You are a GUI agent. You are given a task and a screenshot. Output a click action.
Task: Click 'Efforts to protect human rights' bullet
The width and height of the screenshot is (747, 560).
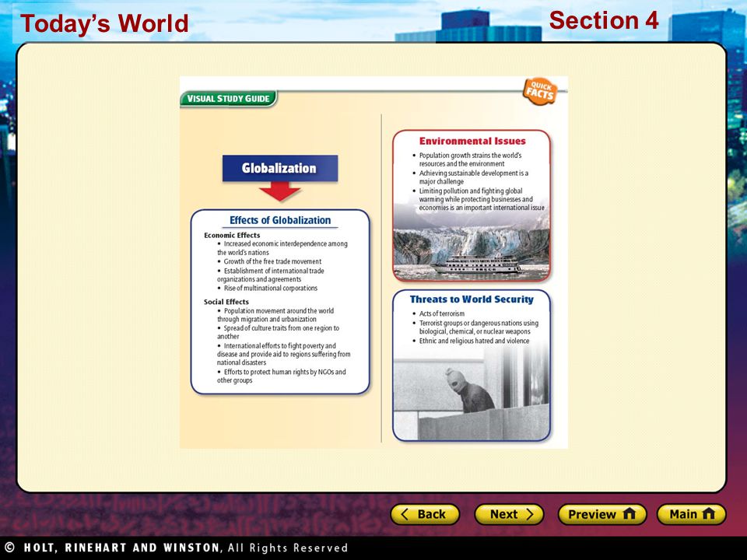pos(282,376)
